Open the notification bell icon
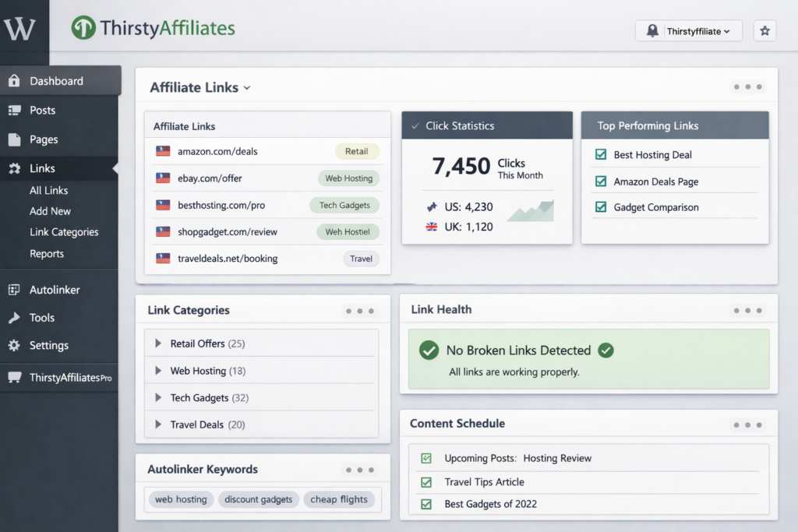798x532 pixels. [x=651, y=30]
